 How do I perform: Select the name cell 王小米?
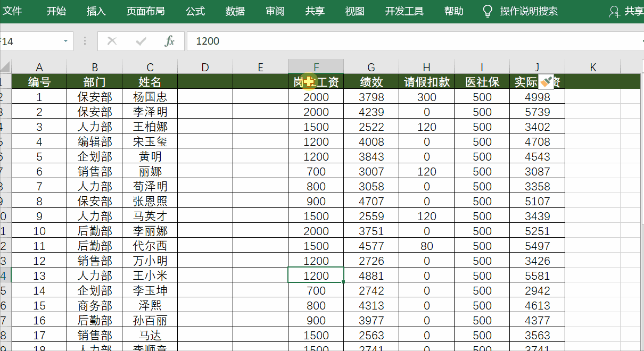(x=150, y=275)
